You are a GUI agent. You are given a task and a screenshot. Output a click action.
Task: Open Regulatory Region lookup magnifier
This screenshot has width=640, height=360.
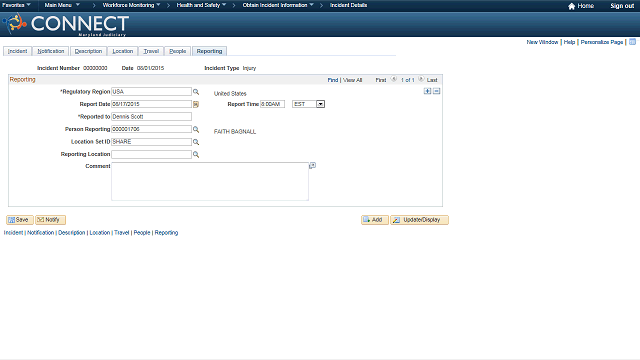[x=196, y=92]
